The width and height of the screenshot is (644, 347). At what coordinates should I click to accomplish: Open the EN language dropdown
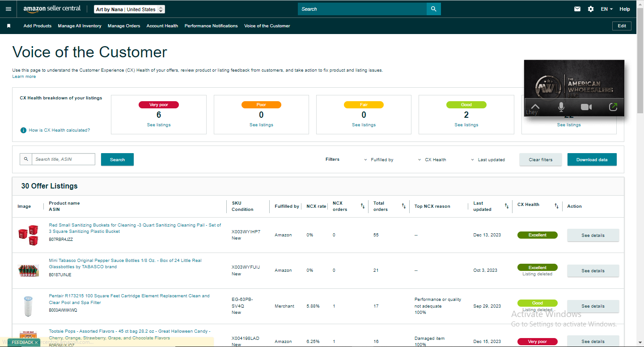click(x=606, y=9)
